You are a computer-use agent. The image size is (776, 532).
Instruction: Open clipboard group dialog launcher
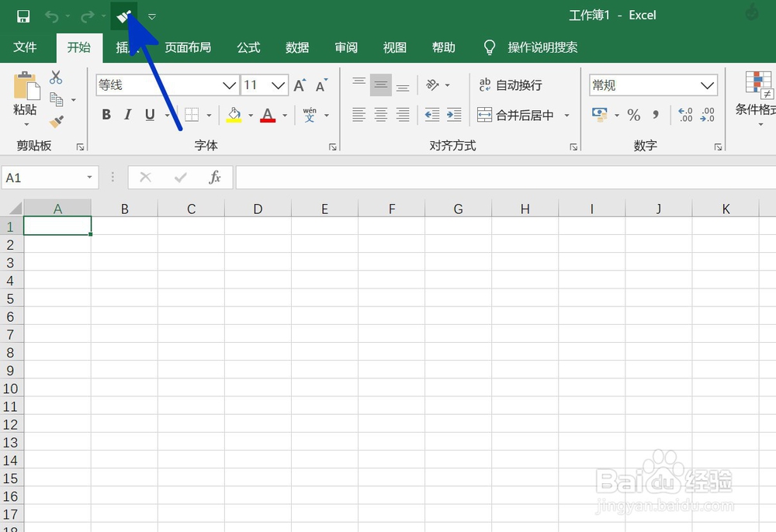tap(80, 147)
